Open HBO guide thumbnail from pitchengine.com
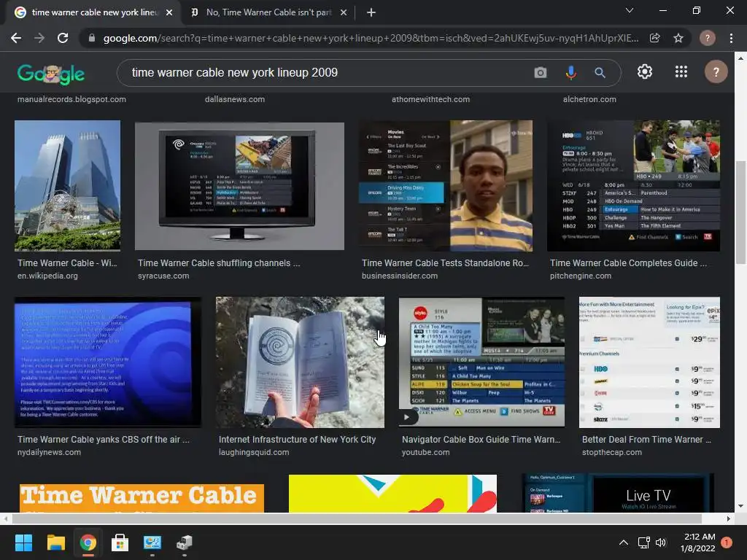747x560 pixels. 634,186
